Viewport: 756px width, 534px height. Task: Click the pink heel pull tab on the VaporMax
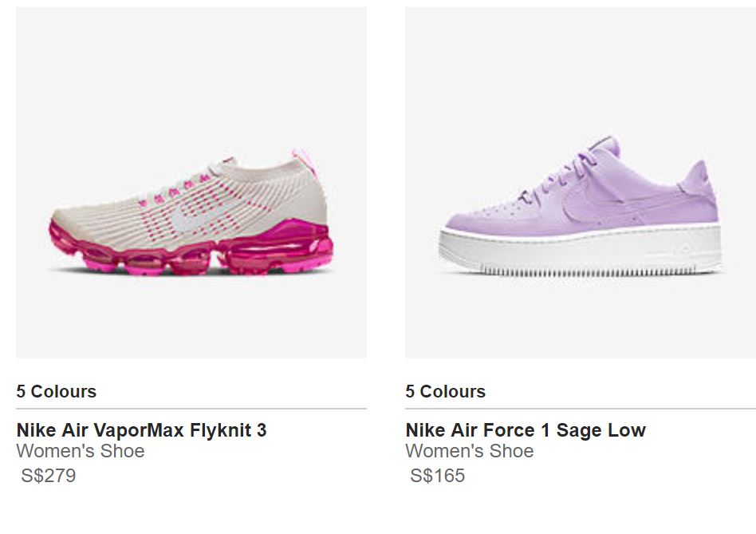coord(305,155)
